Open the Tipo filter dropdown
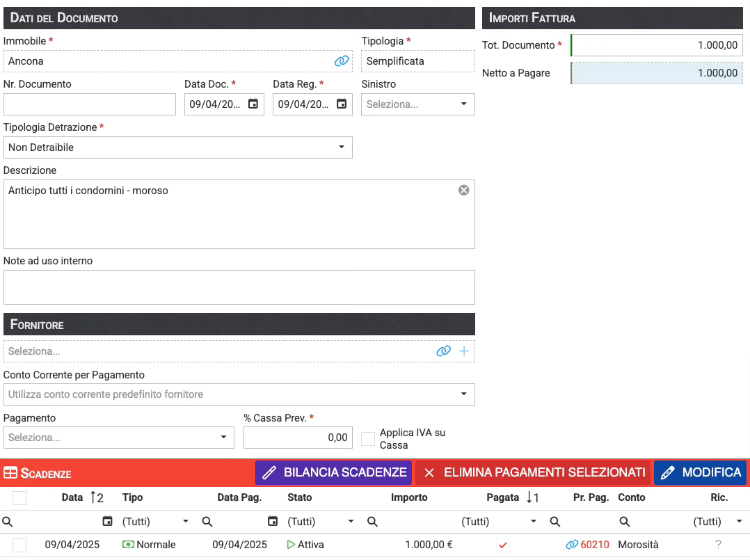 click(x=186, y=521)
